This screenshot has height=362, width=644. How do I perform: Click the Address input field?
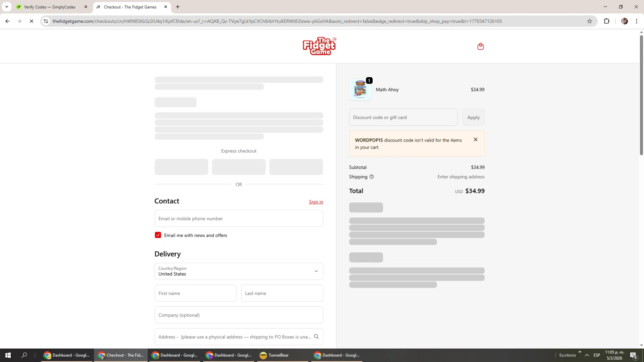coord(239,337)
